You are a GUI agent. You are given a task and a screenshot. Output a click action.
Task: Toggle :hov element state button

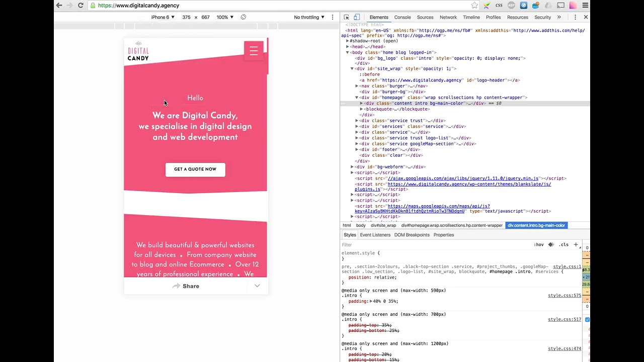click(539, 245)
